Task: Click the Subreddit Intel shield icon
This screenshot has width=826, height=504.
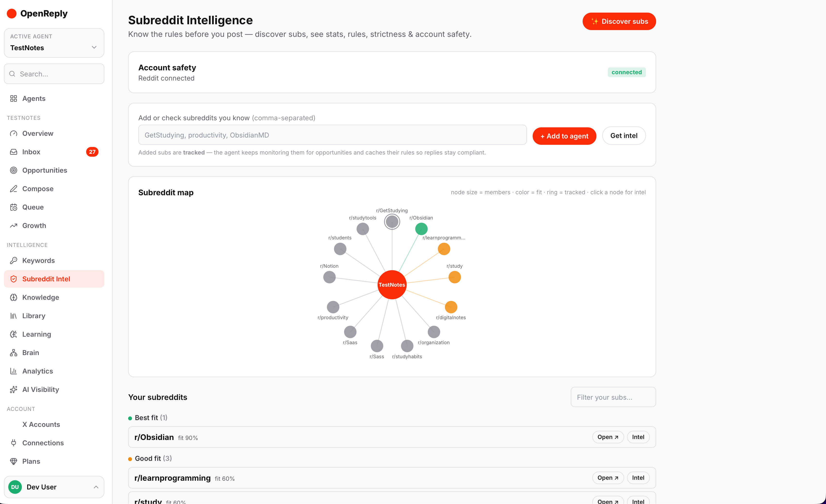Action: click(x=13, y=279)
